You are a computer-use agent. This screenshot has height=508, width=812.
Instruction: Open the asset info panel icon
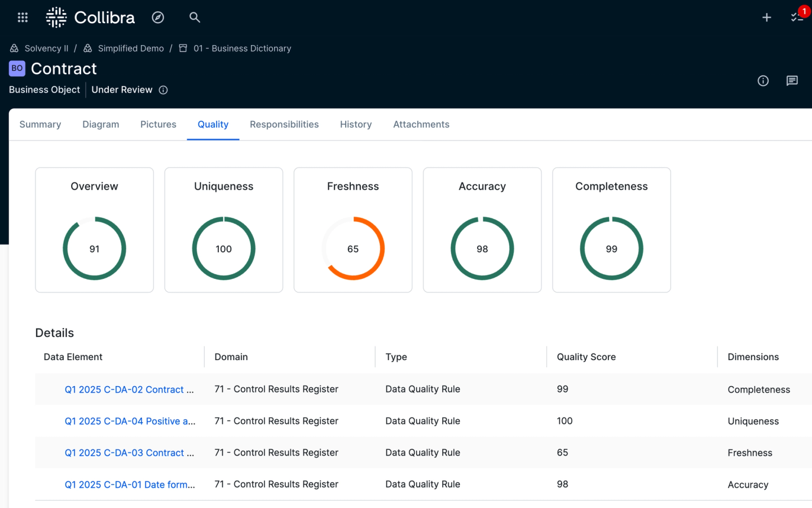(x=763, y=81)
